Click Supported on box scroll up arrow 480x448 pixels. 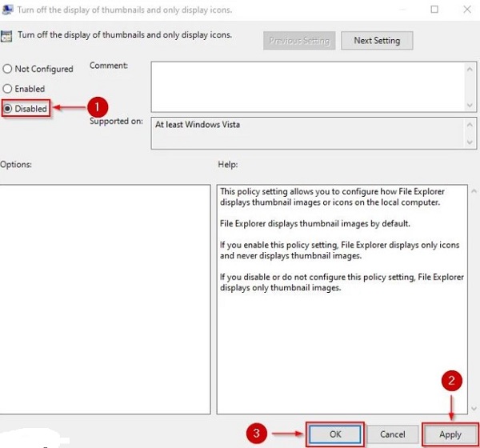[x=470, y=125]
